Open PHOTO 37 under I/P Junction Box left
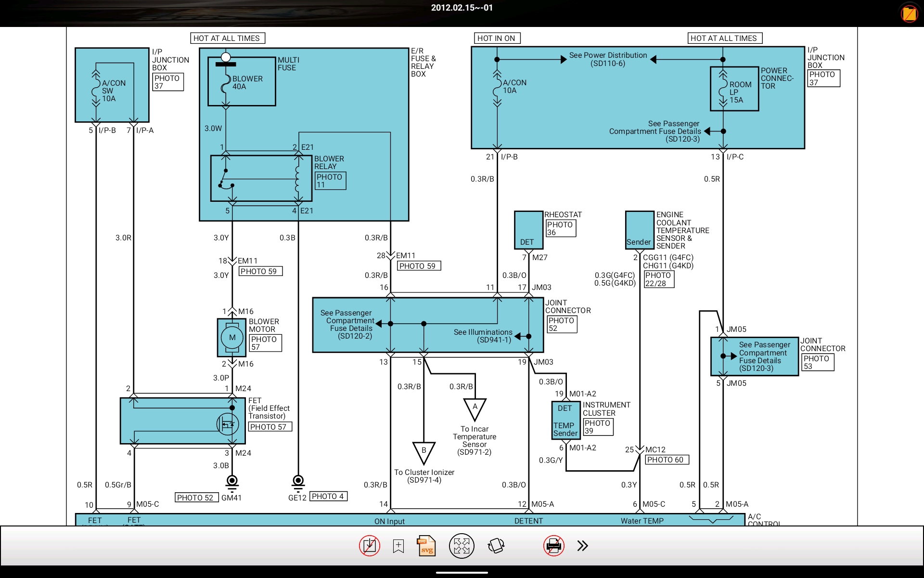This screenshot has height=578, width=924. [x=167, y=82]
